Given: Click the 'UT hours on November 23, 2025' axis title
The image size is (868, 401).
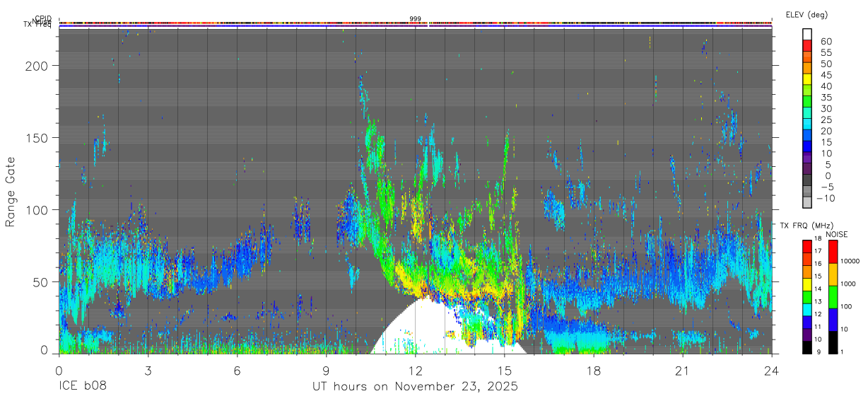Looking at the screenshot, I should [416, 387].
